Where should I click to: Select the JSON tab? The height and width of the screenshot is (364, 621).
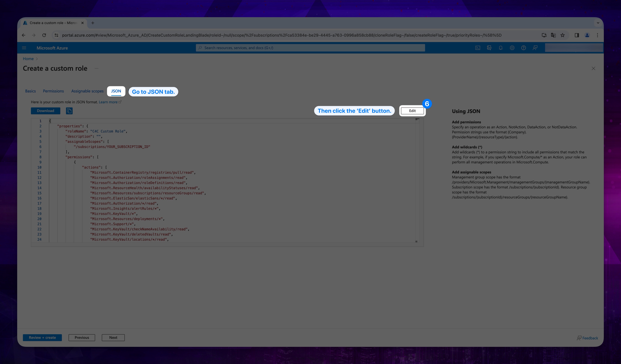coord(116,91)
